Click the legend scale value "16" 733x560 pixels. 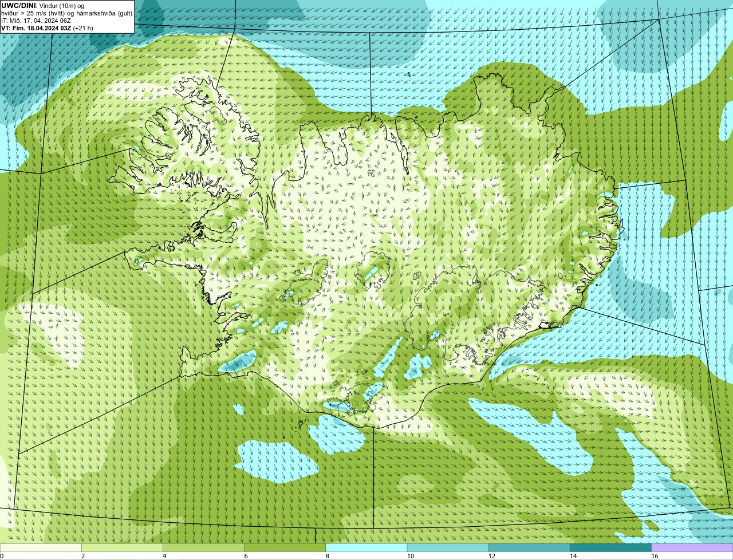(655, 556)
